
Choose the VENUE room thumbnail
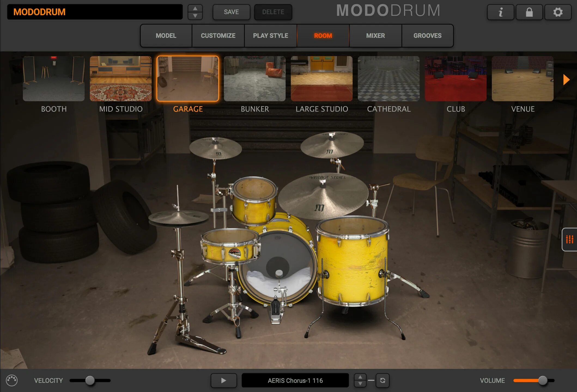pyautogui.click(x=523, y=79)
